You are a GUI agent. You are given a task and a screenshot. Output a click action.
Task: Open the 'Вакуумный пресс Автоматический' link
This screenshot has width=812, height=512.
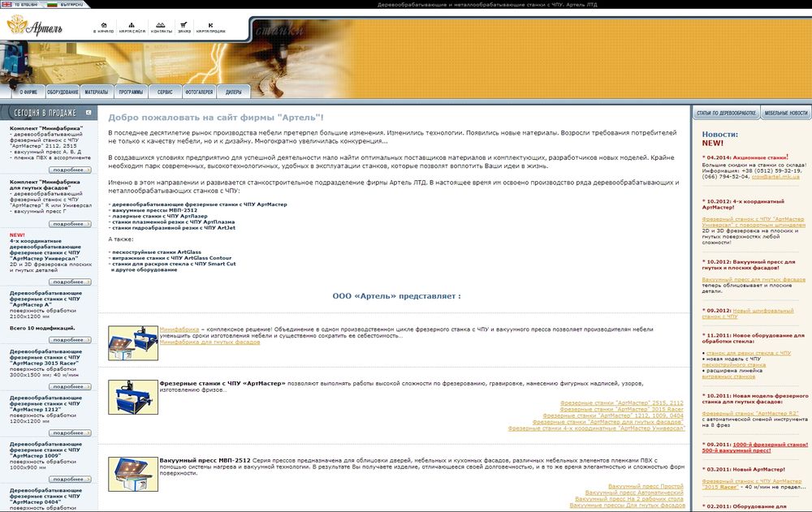[x=634, y=493]
